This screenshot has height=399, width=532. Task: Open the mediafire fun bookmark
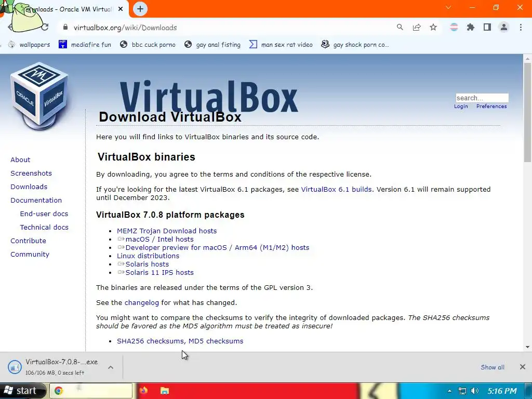(x=85, y=45)
